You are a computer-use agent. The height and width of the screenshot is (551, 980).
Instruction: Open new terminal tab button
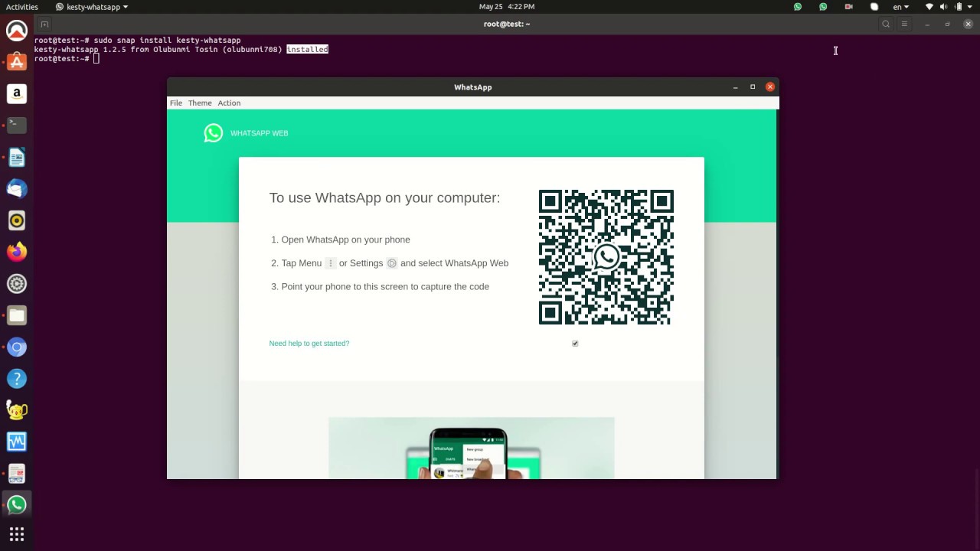pyautogui.click(x=44, y=24)
